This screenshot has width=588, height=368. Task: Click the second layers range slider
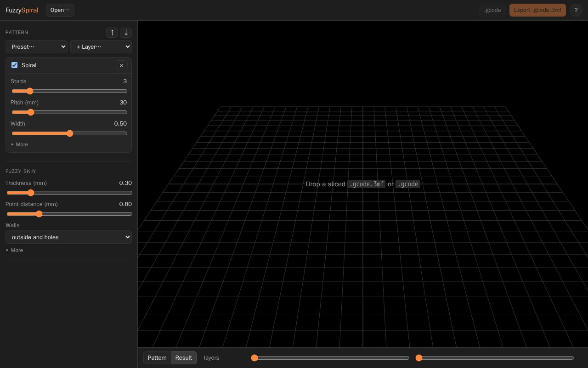(x=495, y=358)
